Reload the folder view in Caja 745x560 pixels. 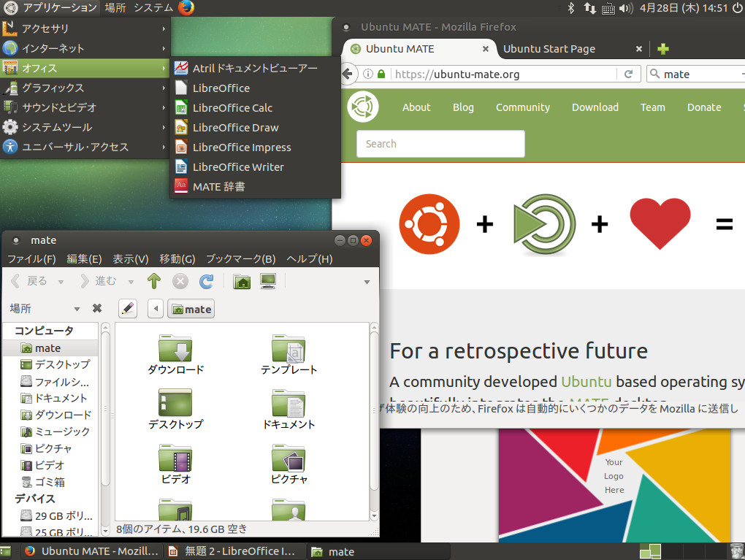point(207,281)
